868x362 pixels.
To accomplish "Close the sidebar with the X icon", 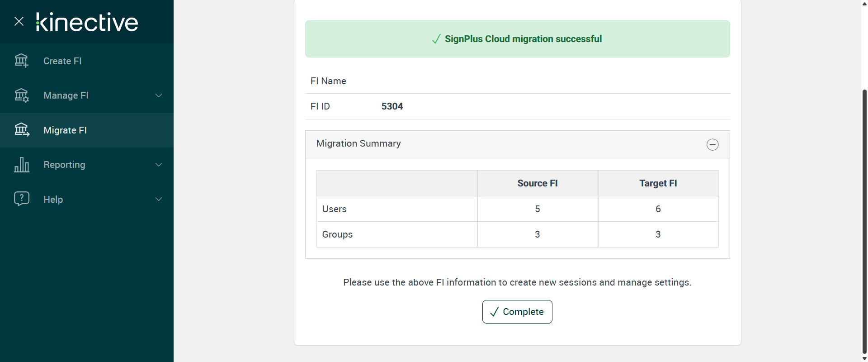I will click(x=19, y=21).
